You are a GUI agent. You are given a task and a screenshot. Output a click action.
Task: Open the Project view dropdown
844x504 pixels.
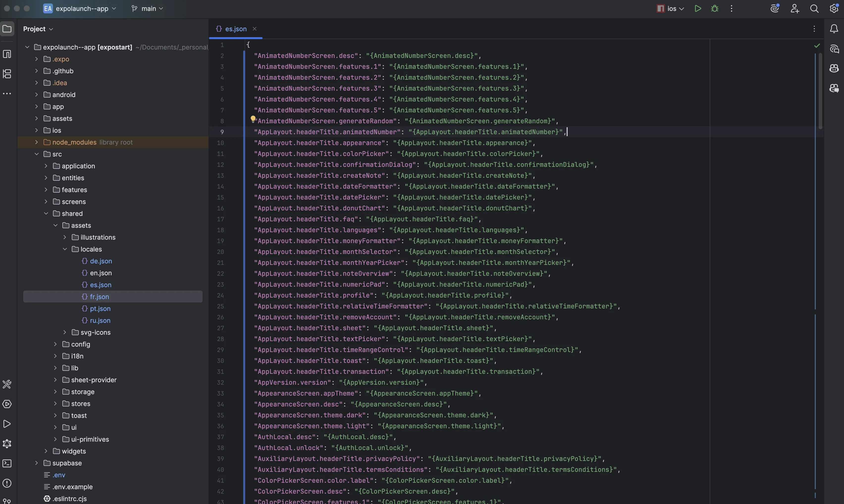[x=38, y=29]
